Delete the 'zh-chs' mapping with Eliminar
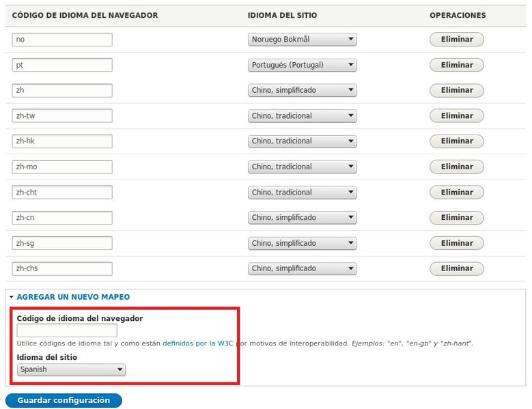This screenshot has width=532, height=409. point(457,268)
